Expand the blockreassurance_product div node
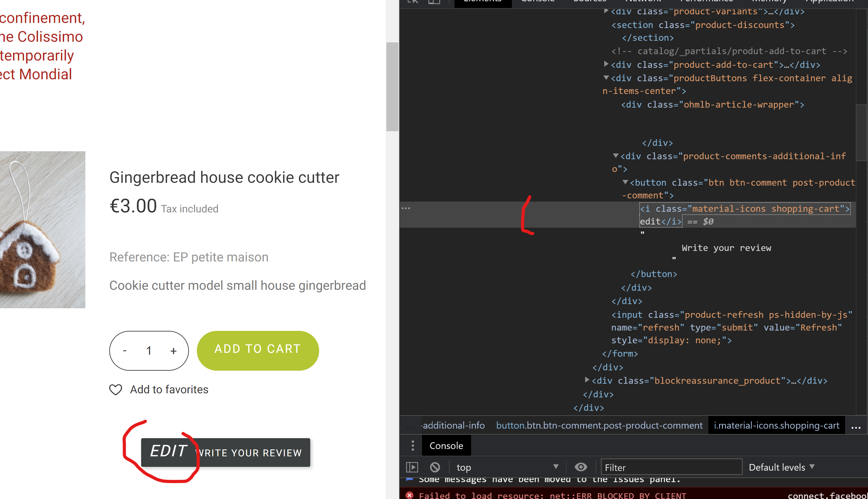Image resolution: width=868 pixels, height=499 pixels. click(x=586, y=380)
